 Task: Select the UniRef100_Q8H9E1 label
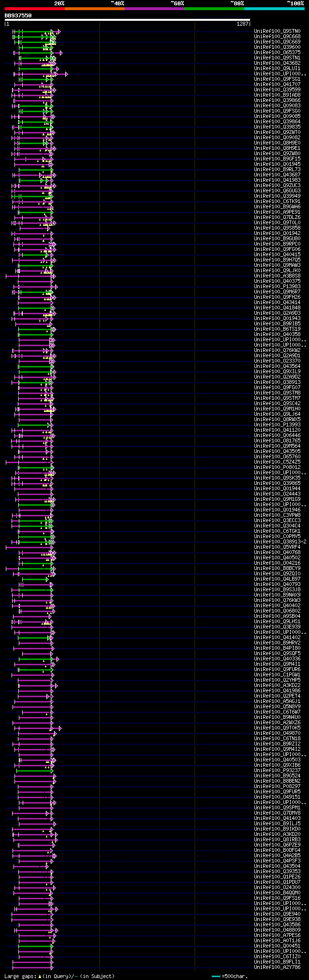click(277, 148)
